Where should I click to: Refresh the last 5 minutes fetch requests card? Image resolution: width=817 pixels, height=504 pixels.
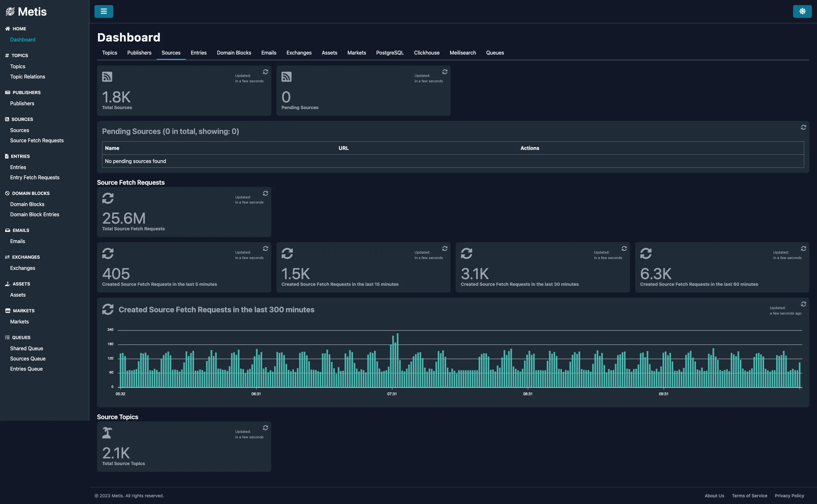[265, 248]
